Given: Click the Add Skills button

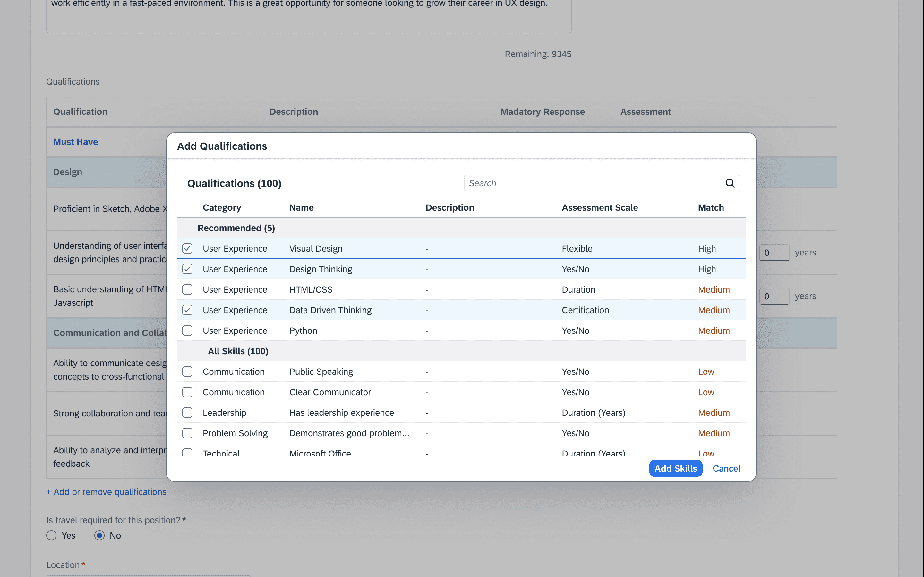Looking at the screenshot, I should pos(675,468).
